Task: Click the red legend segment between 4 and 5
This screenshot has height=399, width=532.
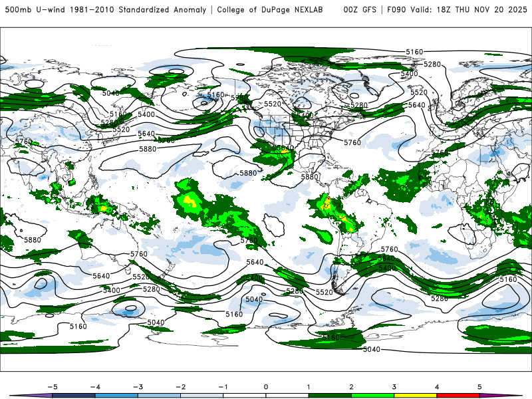Action: pos(458,396)
